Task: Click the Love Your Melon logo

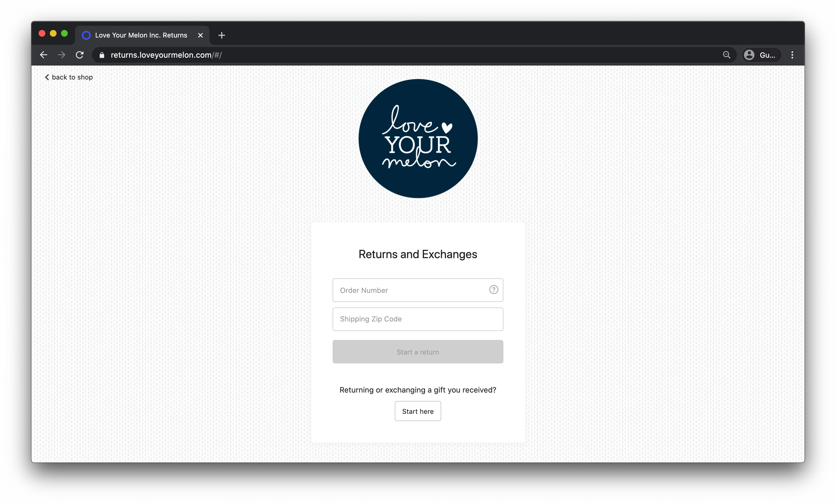Action: click(x=418, y=139)
